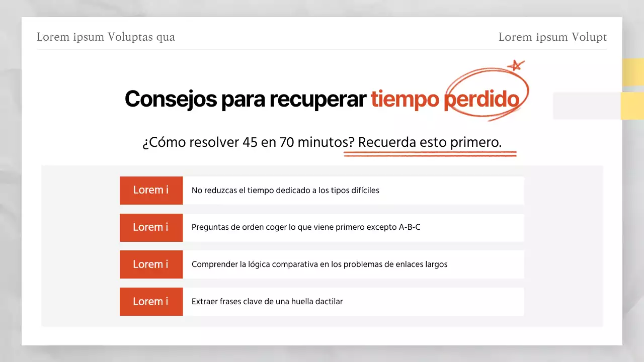Image resolution: width=644 pixels, height=362 pixels.
Task: Select the header text Lorem ipsum Voluptas qua
Action: [x=106, y=37]
